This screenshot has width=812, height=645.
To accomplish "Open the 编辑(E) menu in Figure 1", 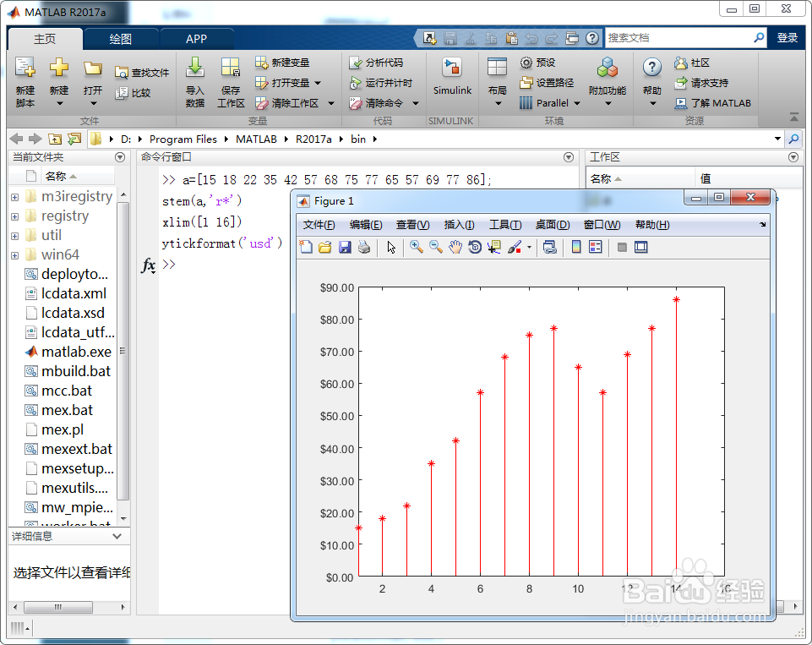I will [x=366, y=225].
